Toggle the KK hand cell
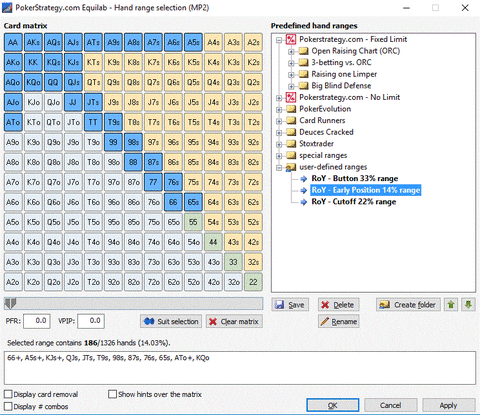The width and height of the screenshot is (480, 415). coord(33,62)
